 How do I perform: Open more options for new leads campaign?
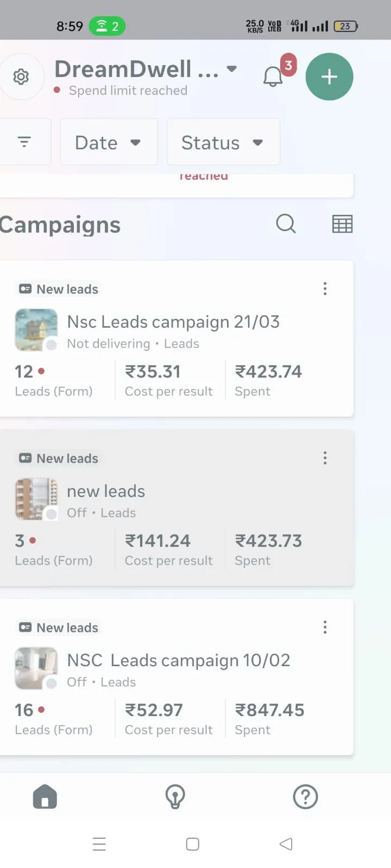coord(325,458)
